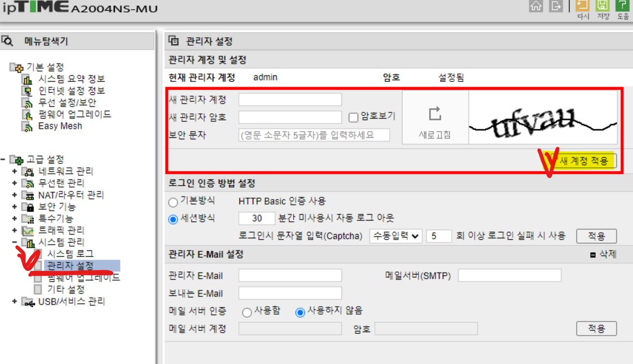Image resolution: width=633 pixels, height=364 pixels.
Task: Click the 보안 기능 lock folder icon
Action: [28, 207]
